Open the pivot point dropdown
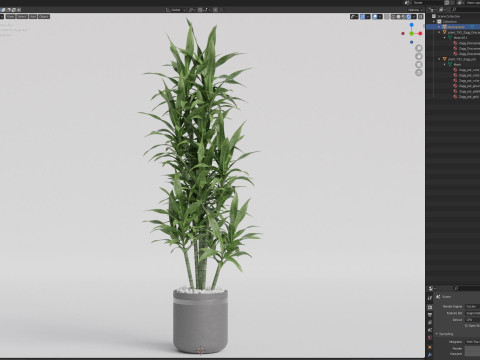480x360 pixels. (x=192, y=10)
